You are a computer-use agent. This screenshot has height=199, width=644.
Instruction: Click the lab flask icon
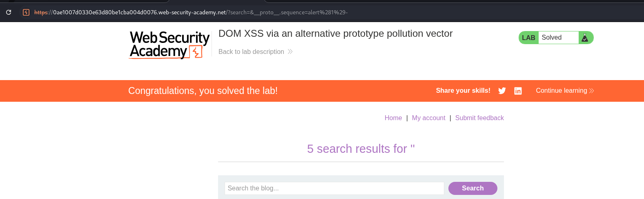click(585, 38)
